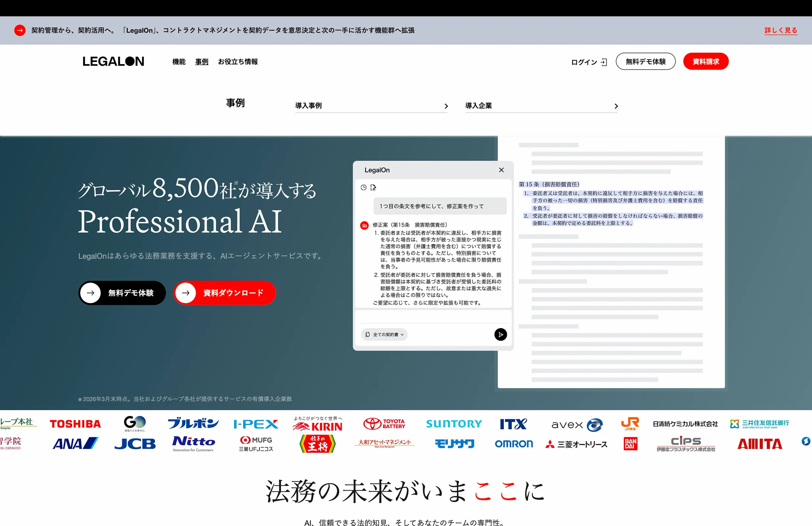Click the BANDAI logo
The image size is (812, 526).
[x=630, y=444]
